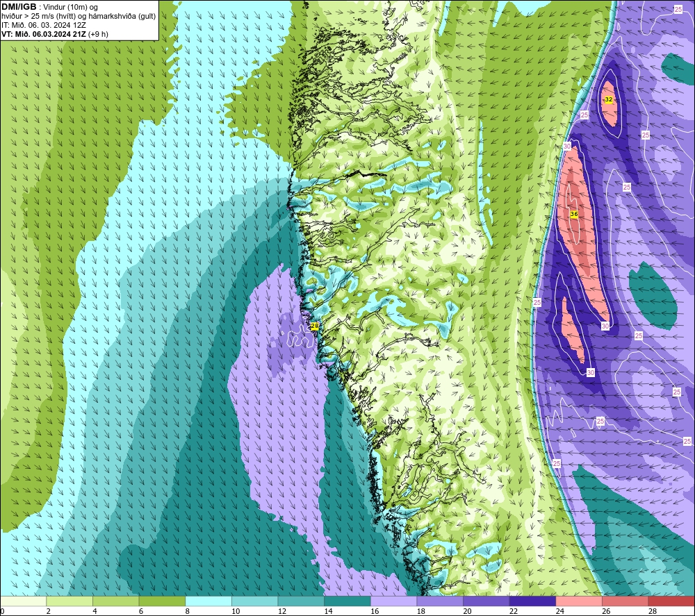
Task: Pick the turquoise 10–12 m/s legend swatch
Action: click(255, 601)
